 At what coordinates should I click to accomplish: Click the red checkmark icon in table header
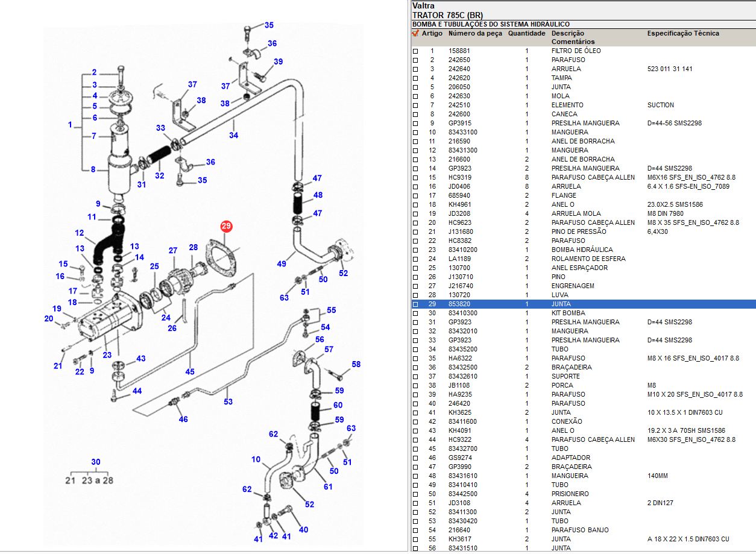tap(415, 34)
